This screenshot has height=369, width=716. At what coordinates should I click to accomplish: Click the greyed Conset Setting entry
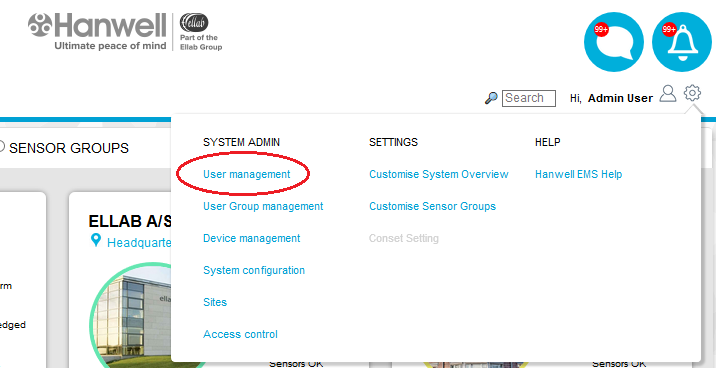click(404, 238)
